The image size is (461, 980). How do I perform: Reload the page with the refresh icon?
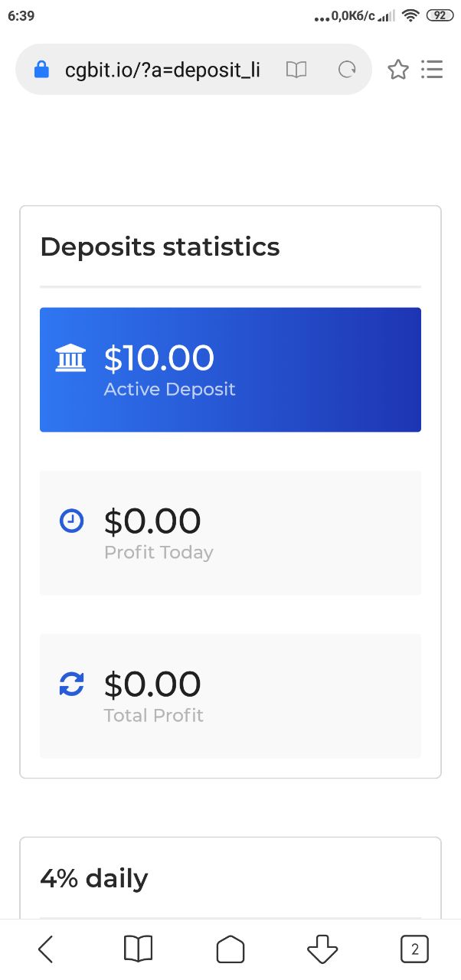pos(348,70)
